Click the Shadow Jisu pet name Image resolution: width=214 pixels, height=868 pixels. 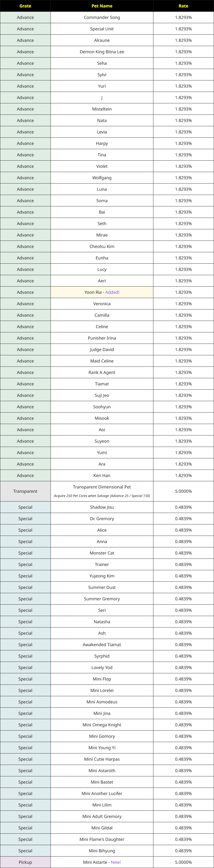coord(102,507)
